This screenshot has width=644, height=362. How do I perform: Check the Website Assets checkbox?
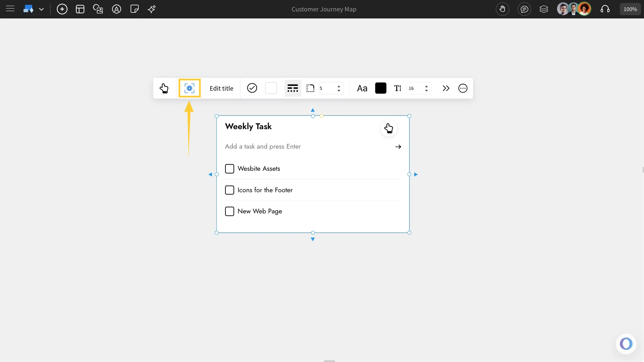[x=229, y=169]
